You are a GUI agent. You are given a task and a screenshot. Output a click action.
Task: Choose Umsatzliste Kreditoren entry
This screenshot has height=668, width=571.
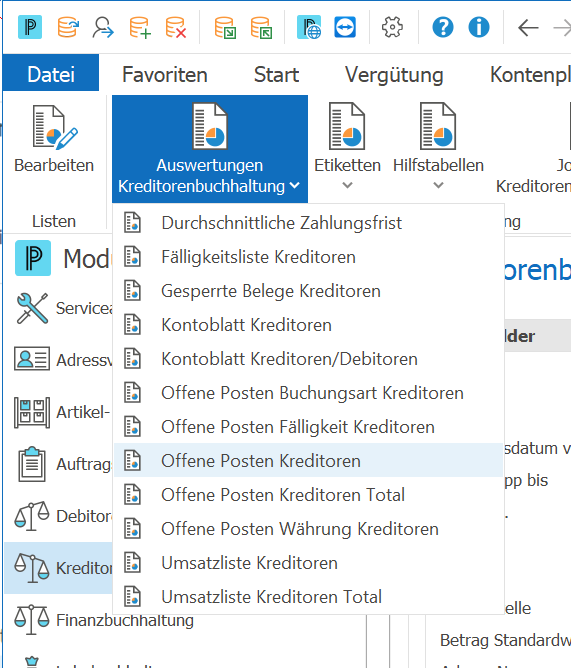pyautogui.click(x=309, y=563)
